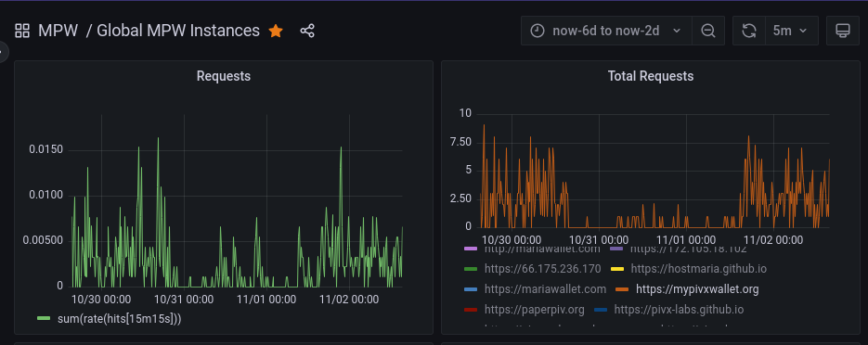Share dashboard using the share icon
This screenshot has width=868, height=345.
point(307,31)
